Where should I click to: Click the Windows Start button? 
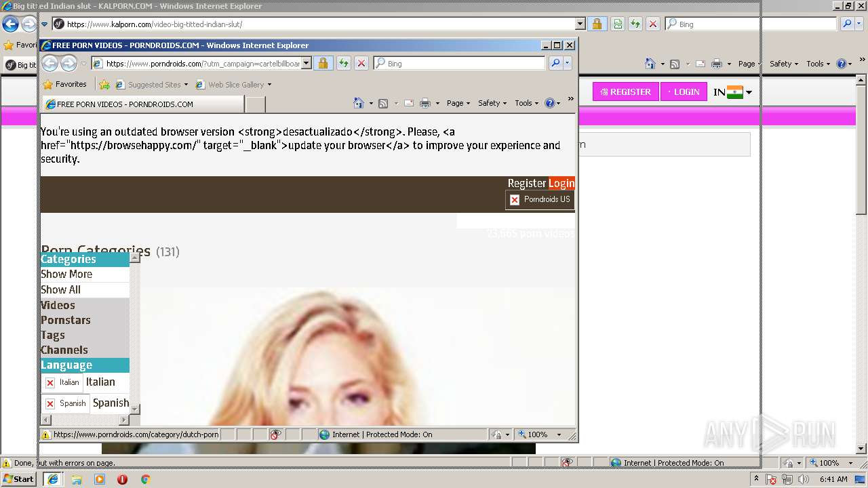click(18, 479)
